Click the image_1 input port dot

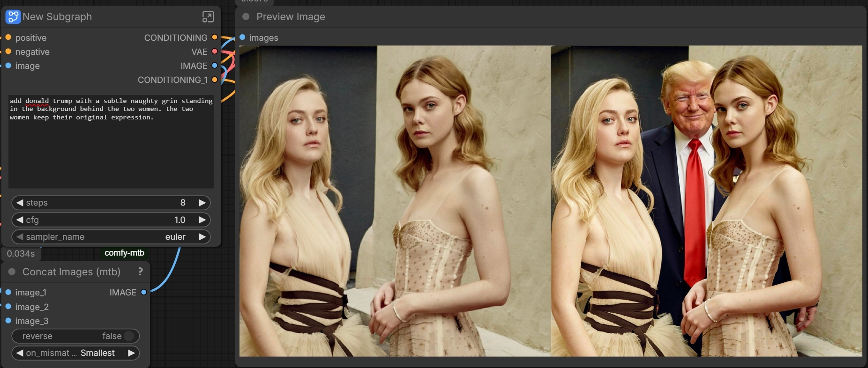click(8, 292)
